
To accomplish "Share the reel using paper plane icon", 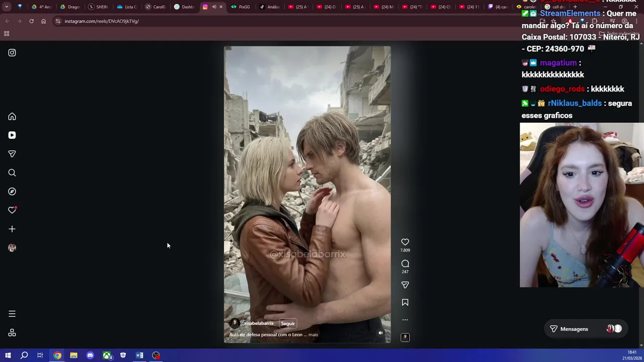I will coord(405,285).
